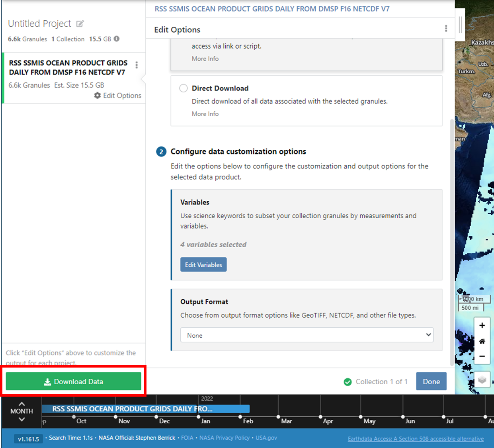This screenshot has width=494, height=448.
Task: Click the pencil icon to rename Untitled Project
Action: (80, 24)
